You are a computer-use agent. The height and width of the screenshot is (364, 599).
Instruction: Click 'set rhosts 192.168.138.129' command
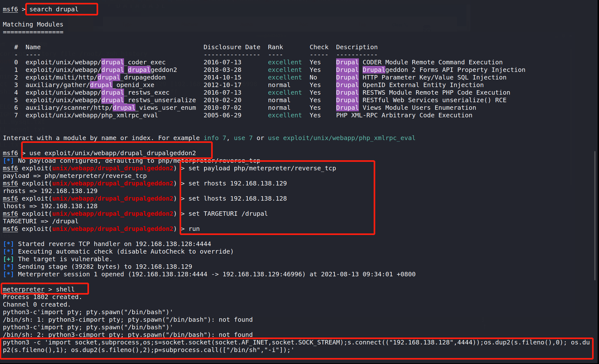tap(237, 183)
